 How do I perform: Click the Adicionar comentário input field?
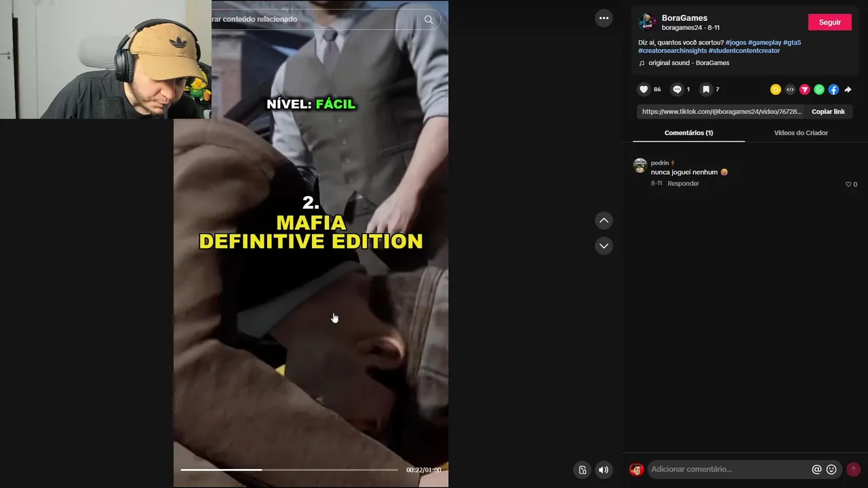[x=729, y=469]
